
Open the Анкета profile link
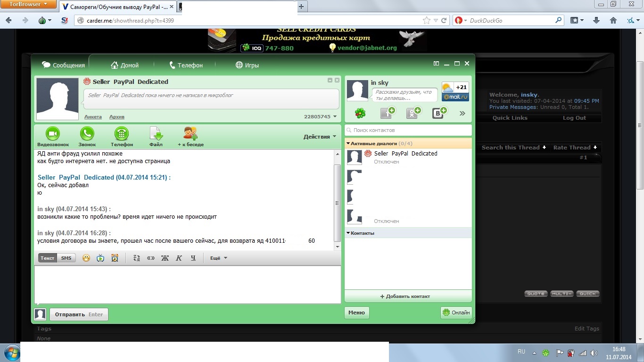click(93, 116)
